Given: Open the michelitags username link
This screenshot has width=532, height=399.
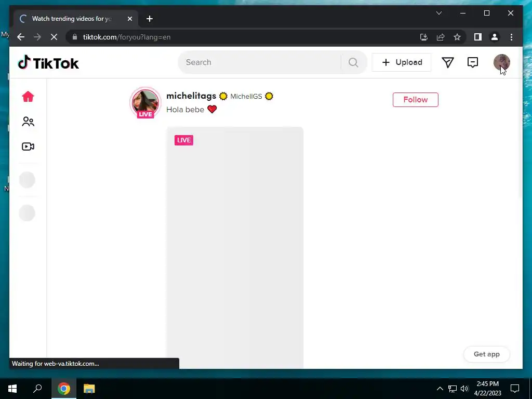Looking at the screenshot, I should (x=191, y=96).
